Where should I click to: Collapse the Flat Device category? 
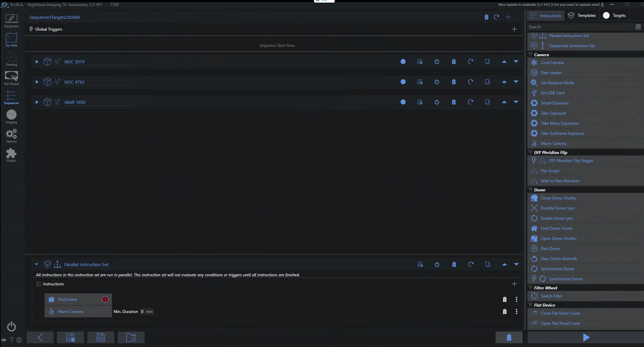click(x=530, y=305)
